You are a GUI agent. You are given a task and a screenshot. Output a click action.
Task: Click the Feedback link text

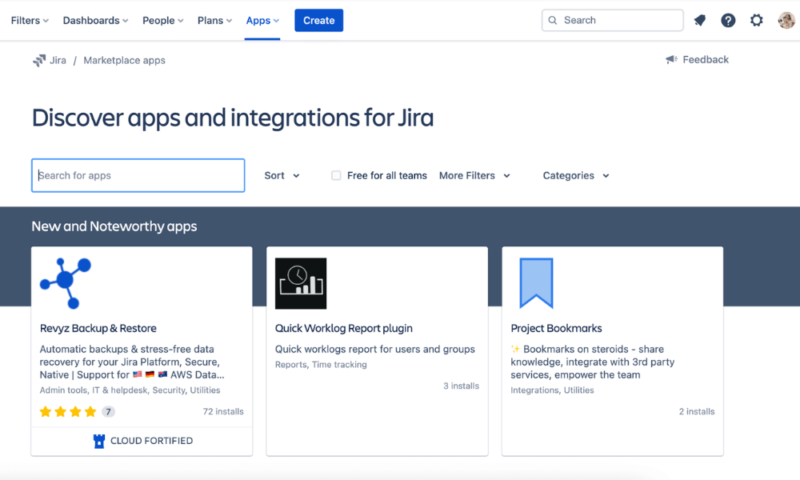pyautogui.click(x=706, y=60)
